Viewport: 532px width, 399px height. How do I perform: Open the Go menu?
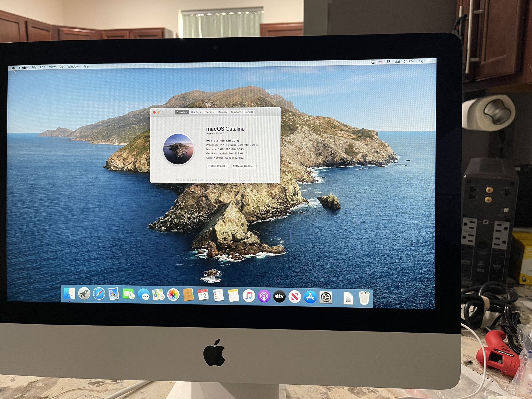coord(61,67)
